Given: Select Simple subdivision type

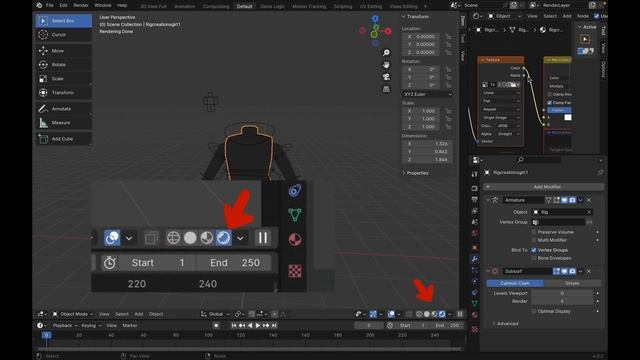Looking at the screenshot, I should (572, 283).
